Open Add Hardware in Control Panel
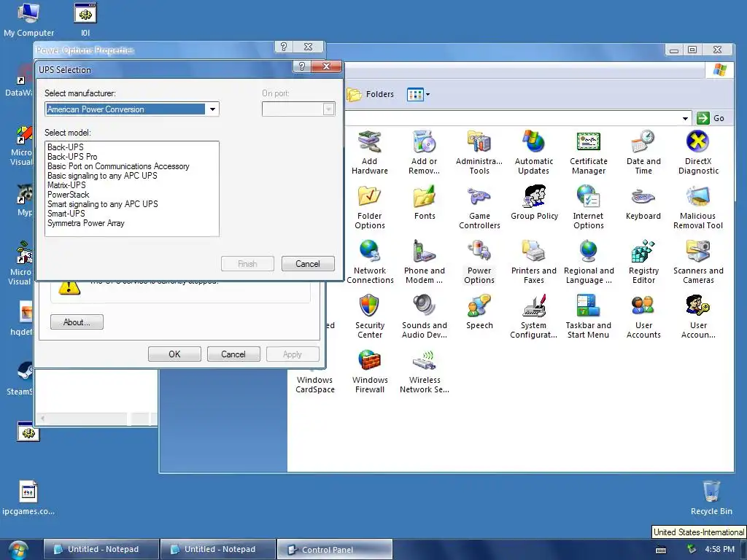747x560 pixels. [x=369, y=152]
